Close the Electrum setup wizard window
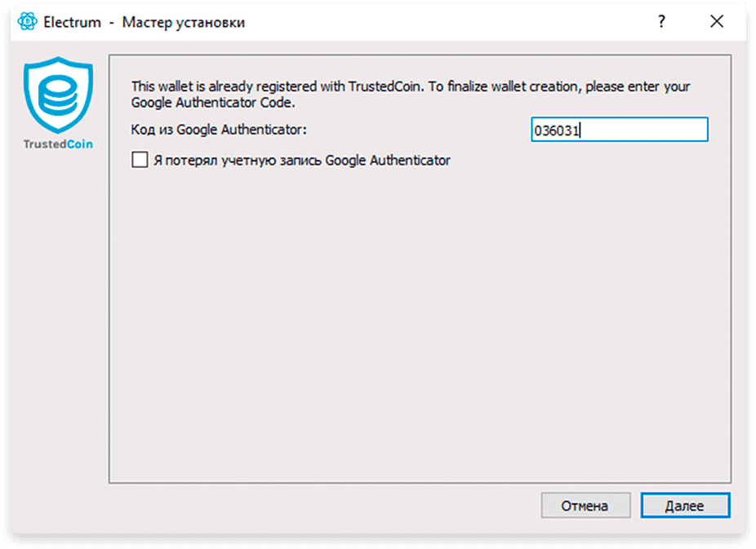Screen dimensions: 756x549 pyautogui.click(x=717, y=21)
